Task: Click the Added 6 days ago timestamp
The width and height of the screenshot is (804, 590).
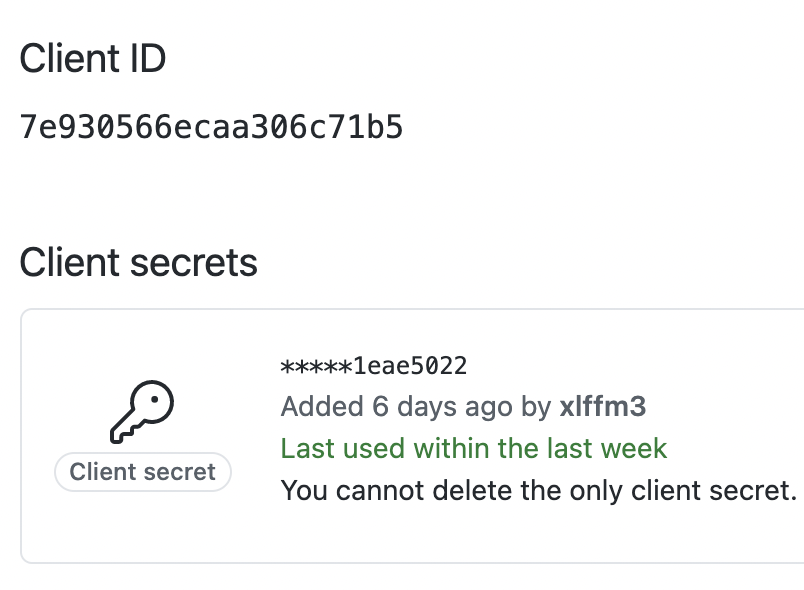Action: [x=397, y=407]
